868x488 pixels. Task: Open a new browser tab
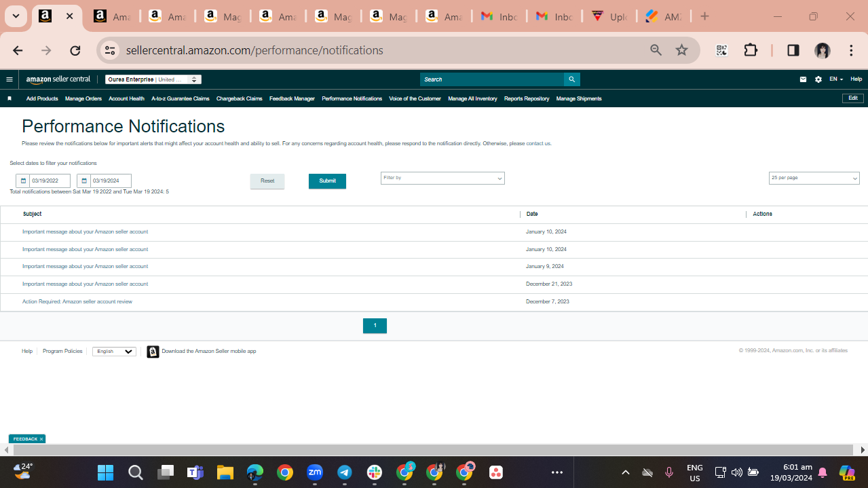704,16
